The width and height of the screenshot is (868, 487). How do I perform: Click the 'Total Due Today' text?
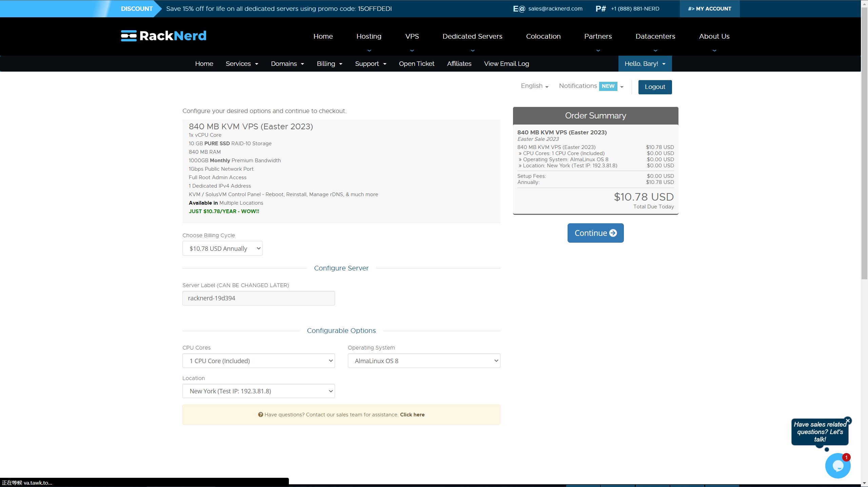[653, 206]
